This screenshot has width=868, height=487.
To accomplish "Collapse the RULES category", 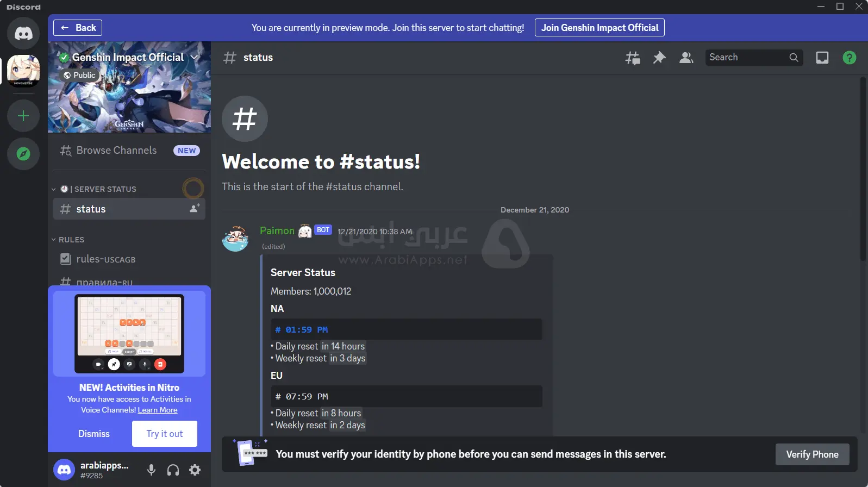I will (x=68, y=240).
